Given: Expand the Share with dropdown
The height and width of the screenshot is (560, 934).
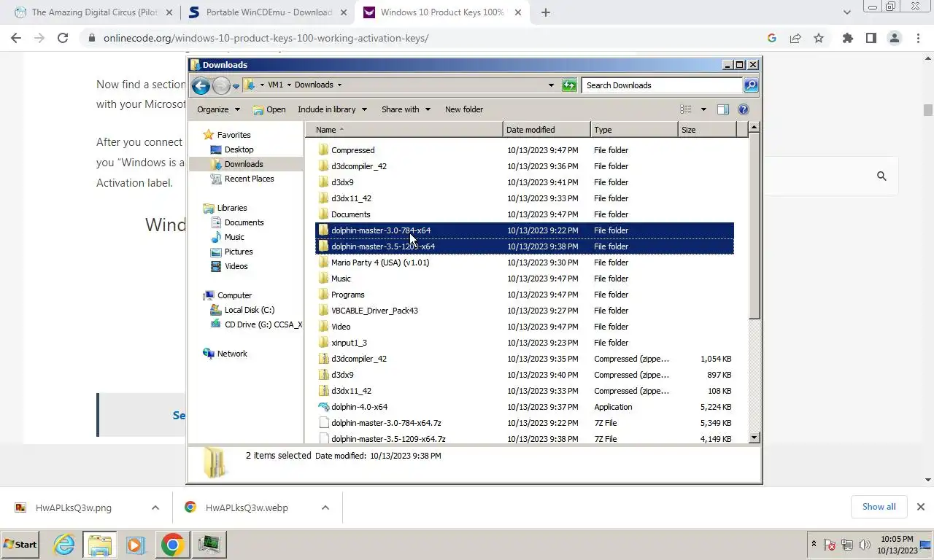Looking at the screenshot, I should 406,109.
